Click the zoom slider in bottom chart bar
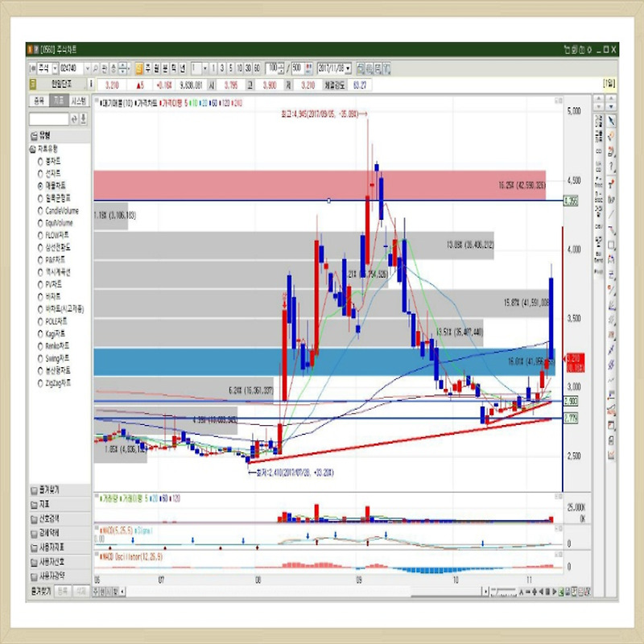 (x=504, y=592)
